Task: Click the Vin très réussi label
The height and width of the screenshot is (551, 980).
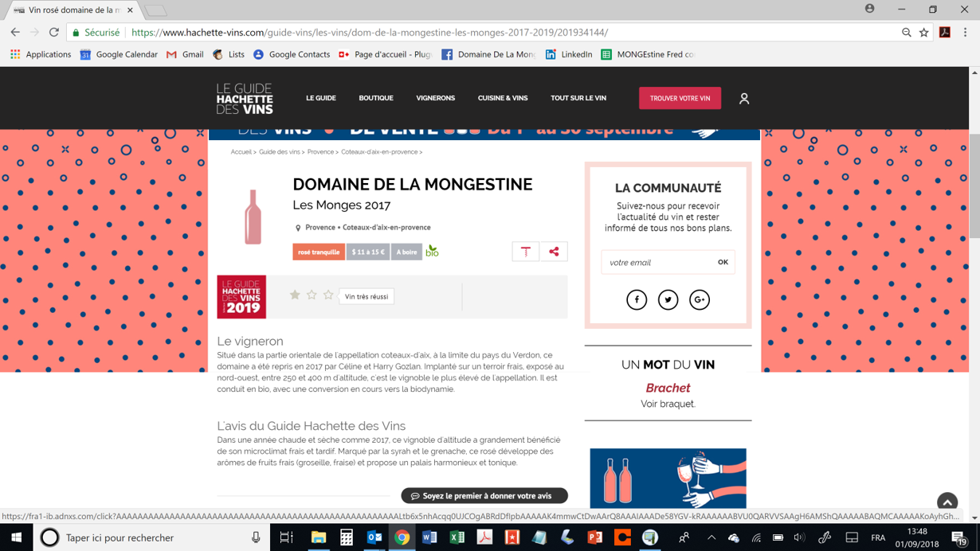Action: (367, 296)
